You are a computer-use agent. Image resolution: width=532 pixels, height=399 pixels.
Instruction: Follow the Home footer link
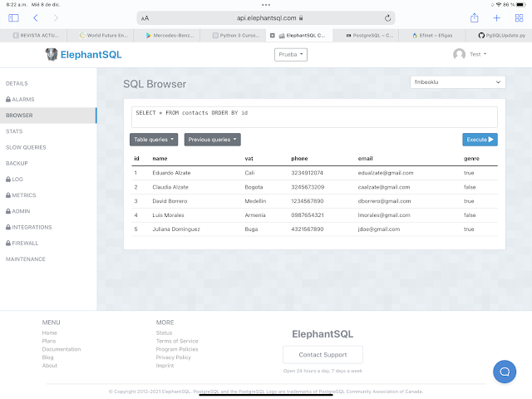click(50, 332)
